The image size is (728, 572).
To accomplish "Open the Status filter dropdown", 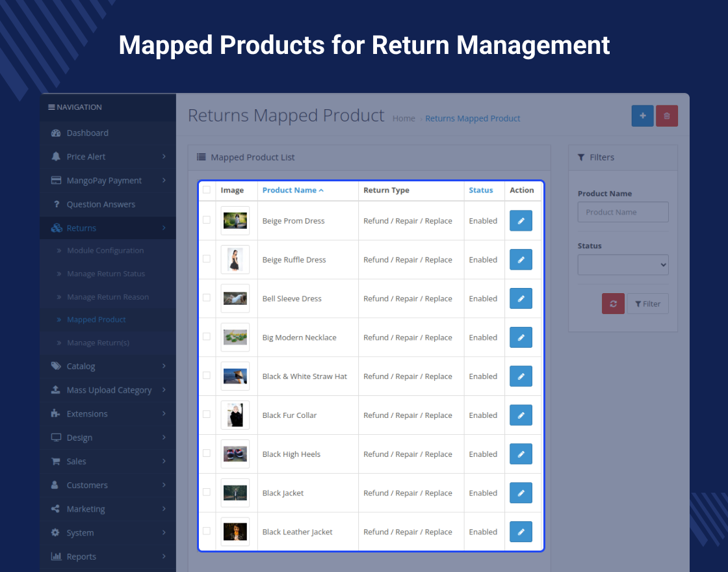I will click(623, 265).
